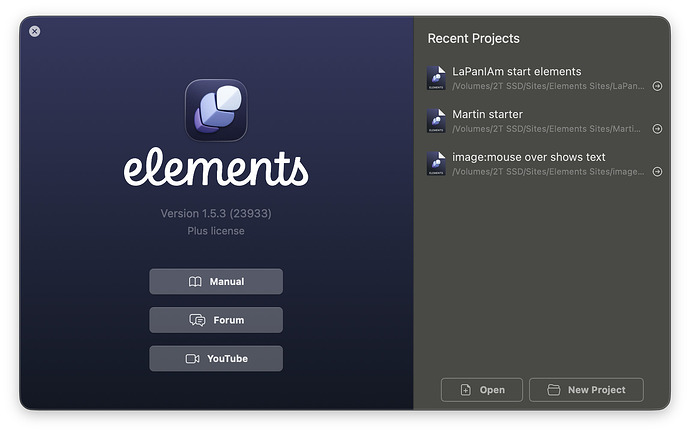The width and height of the screenshot is (690, 433).
Task: Open LaPanIAm start elements project
Action: pos(517,71)
